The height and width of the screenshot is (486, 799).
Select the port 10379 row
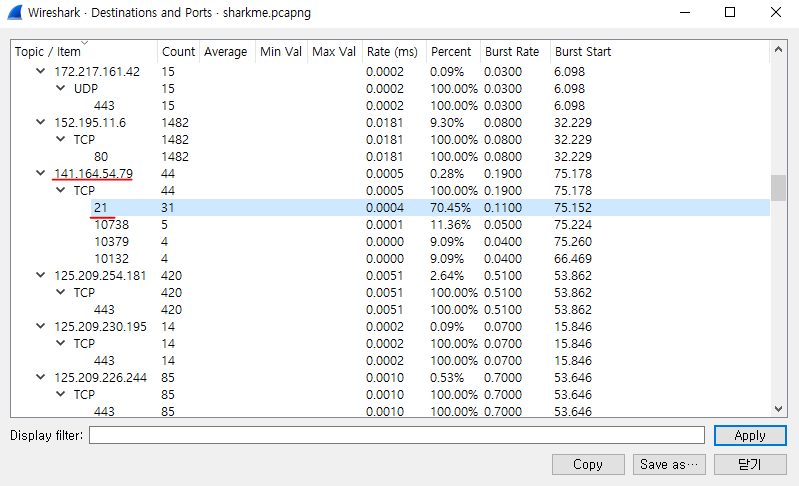point(390,241)
